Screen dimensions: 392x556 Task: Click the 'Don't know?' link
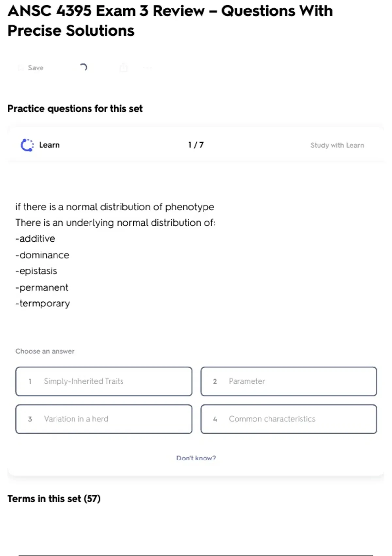point(196,458)
